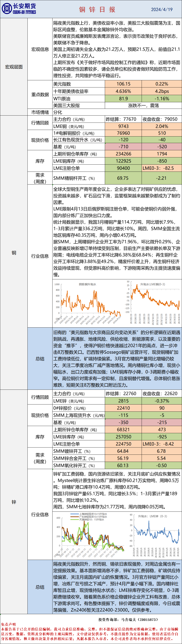
Task: Click the copper basis value -710
Action: pos(123,147)
